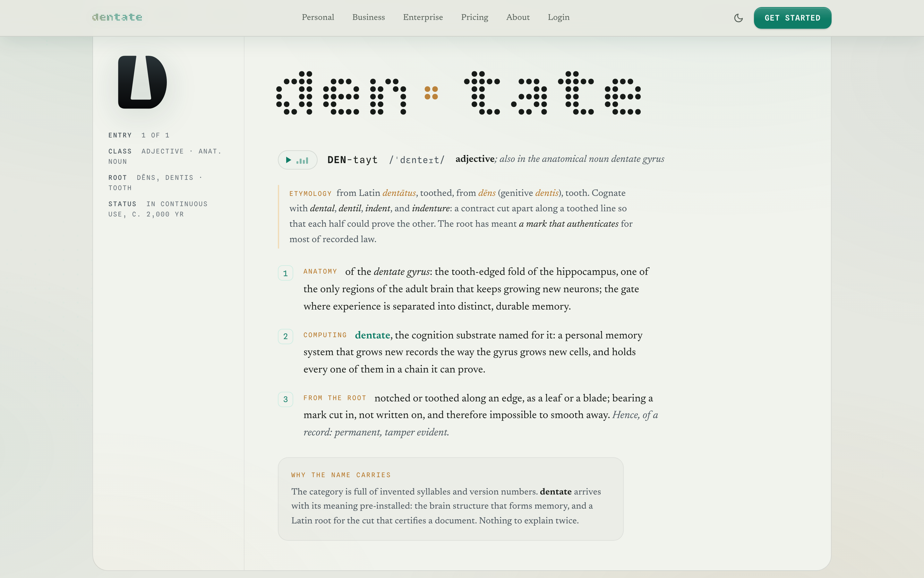Click the IPA transcription /ˈdɛnteɪt/
The width and height of the screenshot is (924, 578).
pyautogui.click(x=417, y=160)
